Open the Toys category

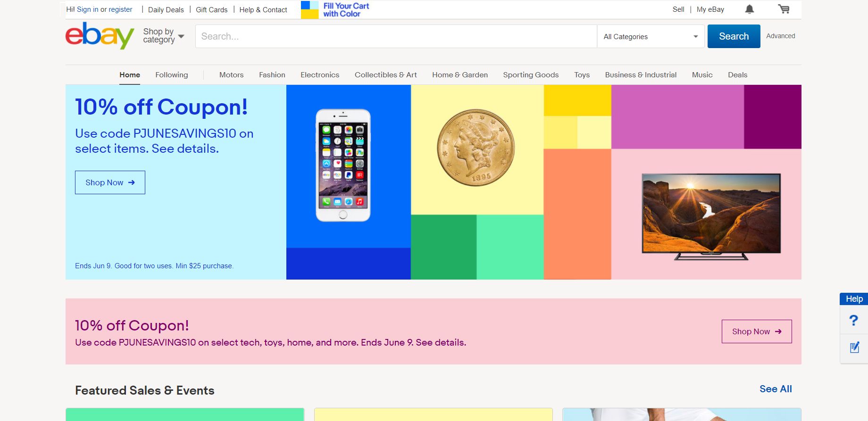(x=582, y=75)
